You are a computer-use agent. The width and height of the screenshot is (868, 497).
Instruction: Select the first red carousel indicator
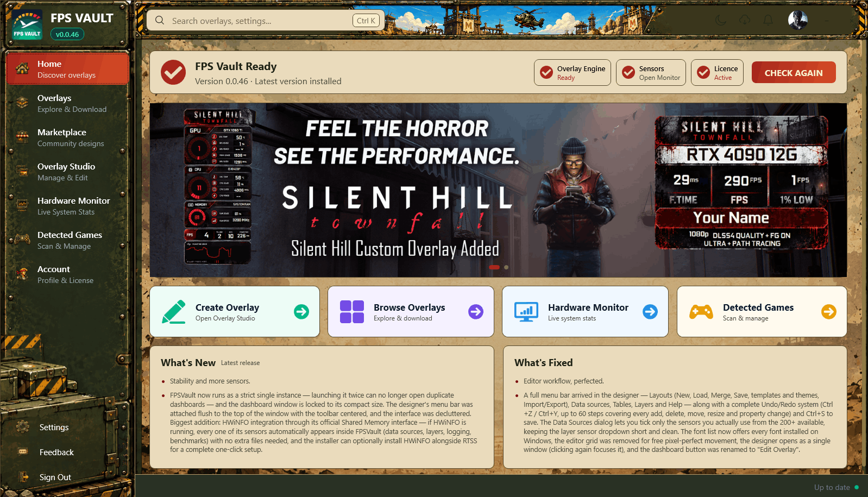tap(494, 267)
